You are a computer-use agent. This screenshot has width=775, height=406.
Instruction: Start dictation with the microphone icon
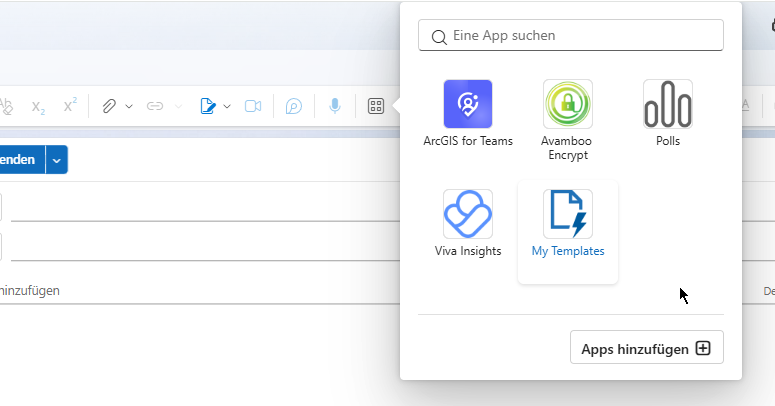pyautogui.click(x=335, y=106)
